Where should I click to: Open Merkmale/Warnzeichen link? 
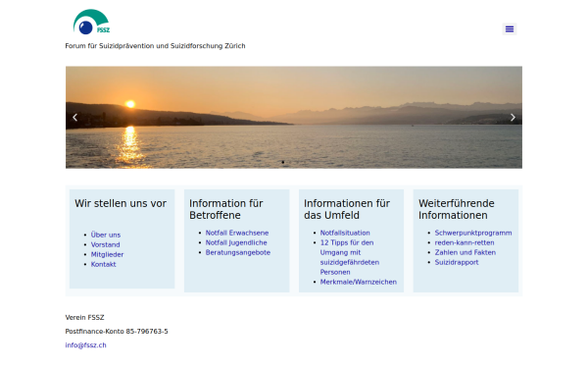pos(358,282)
